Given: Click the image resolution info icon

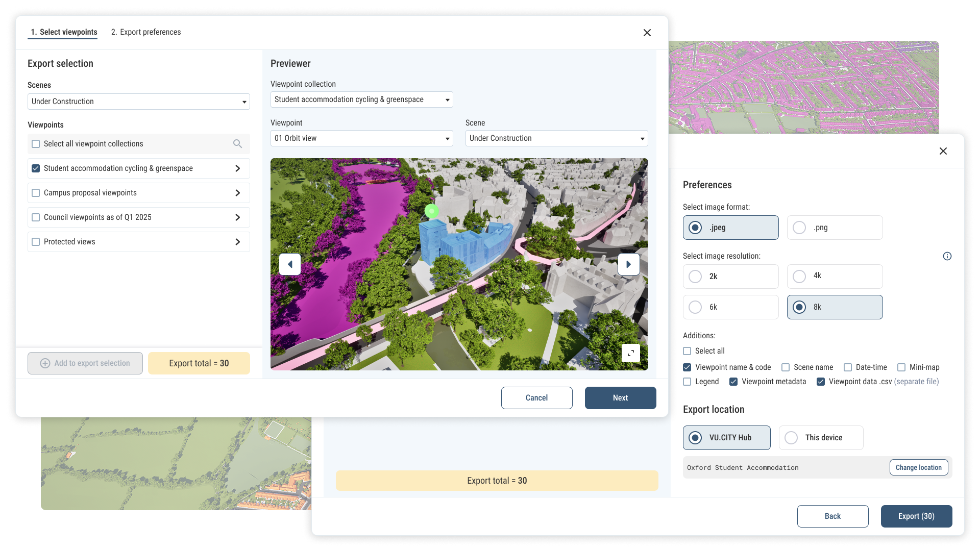Looking at the screenshot, I should tap(947, 256).
